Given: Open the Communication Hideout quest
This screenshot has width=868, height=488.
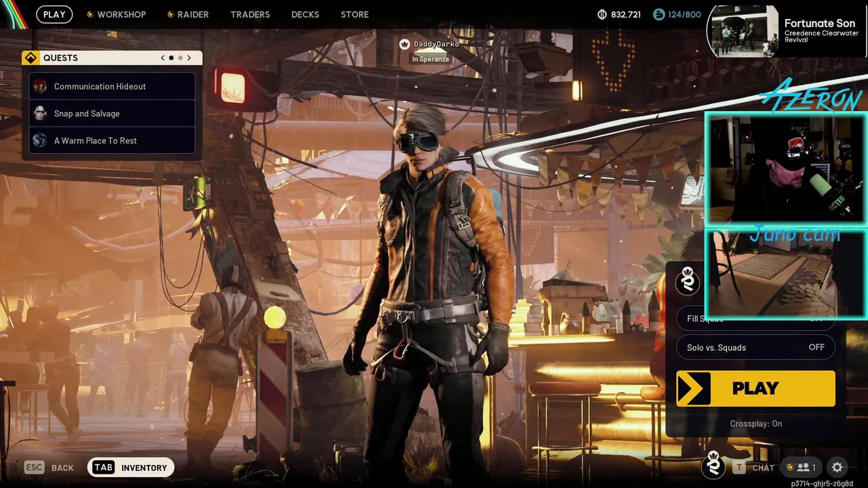Looking at the screenshot, I should pos(113,86).
